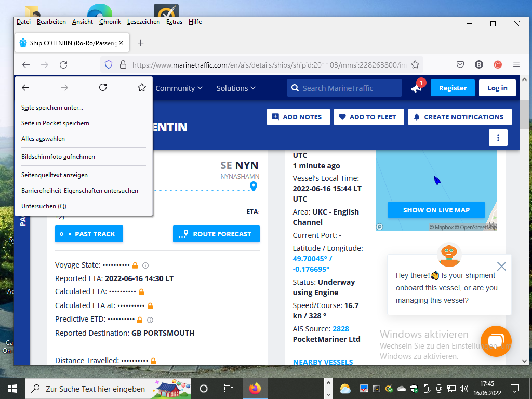
Task: Click the lock icon beside Distance Travelled
Action: point(153,361)
